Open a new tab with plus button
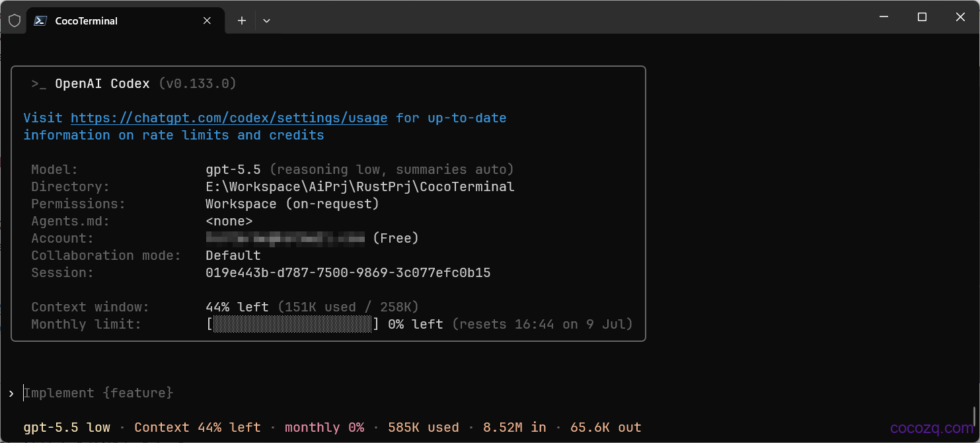Viewport: 980px width, 443px height. click(x=242, y=20)
